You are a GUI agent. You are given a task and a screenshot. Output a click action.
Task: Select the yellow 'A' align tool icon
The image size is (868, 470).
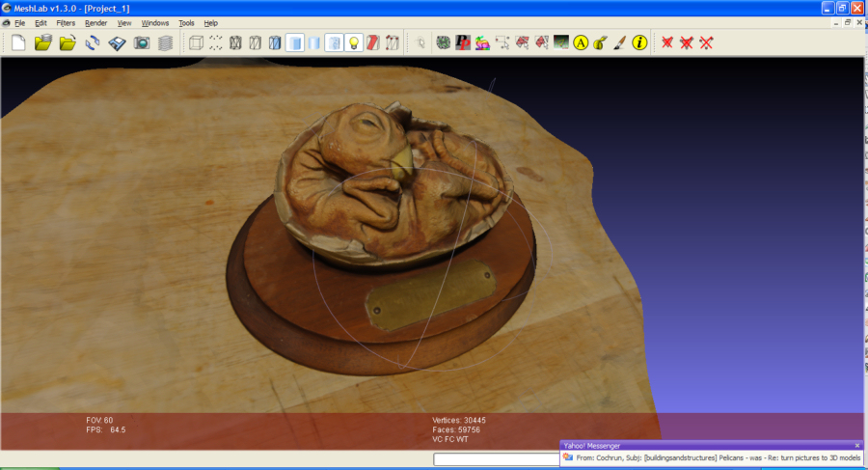click(581, 42)
